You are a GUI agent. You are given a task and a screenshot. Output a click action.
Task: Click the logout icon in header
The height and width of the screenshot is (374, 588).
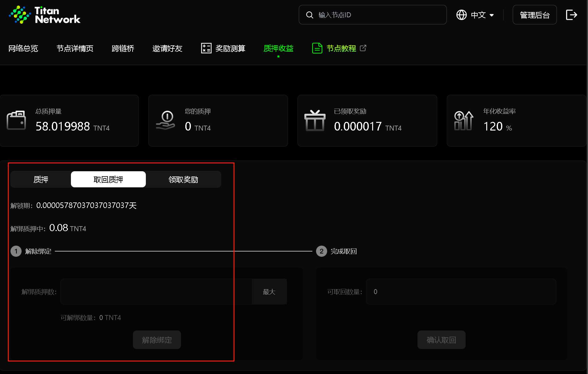[x=571, y=15]
